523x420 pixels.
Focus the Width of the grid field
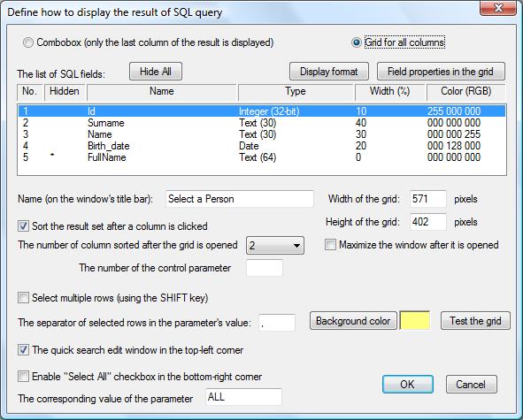tap(428, 199)
